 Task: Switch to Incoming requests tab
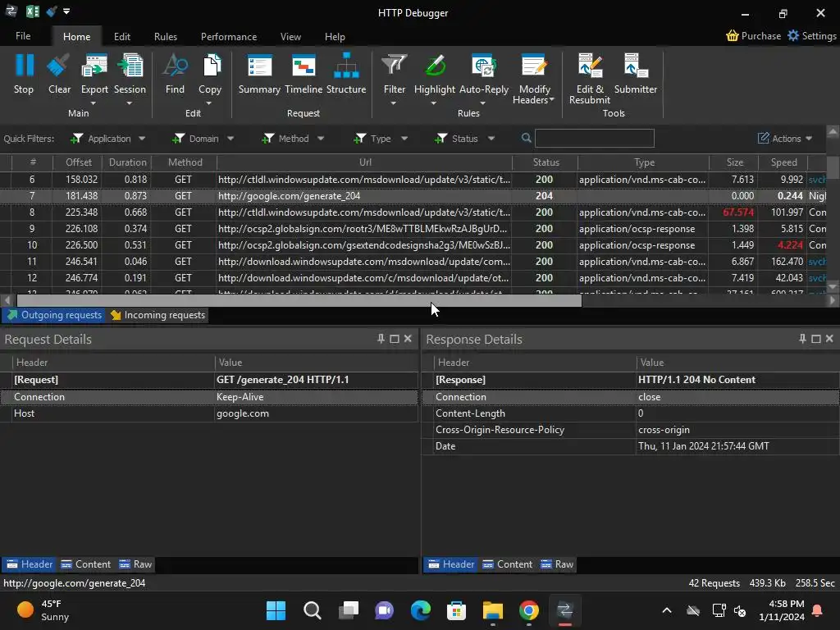[x=158, y=315]
